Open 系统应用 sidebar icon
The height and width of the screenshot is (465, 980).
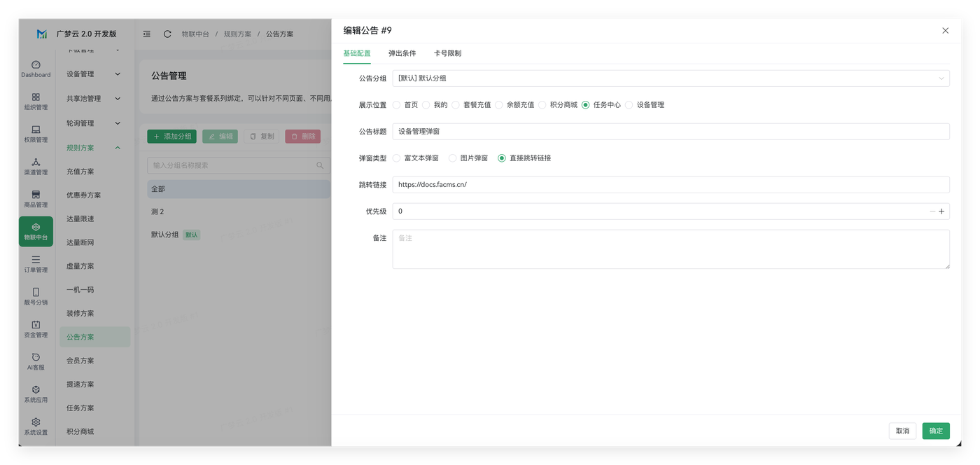tap(36, 394)
